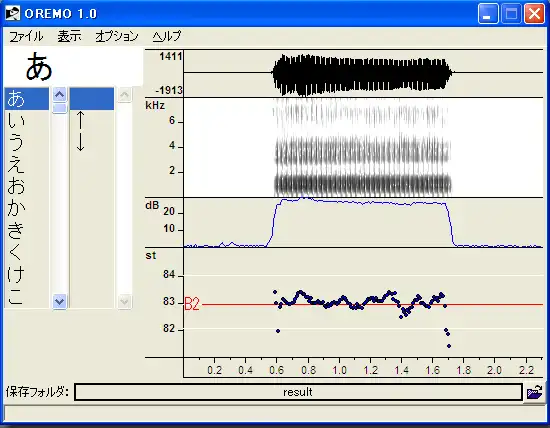The image size is (550, 428).
Task: Select the ↑ pitch type entry
Action: tap(81, 120)
